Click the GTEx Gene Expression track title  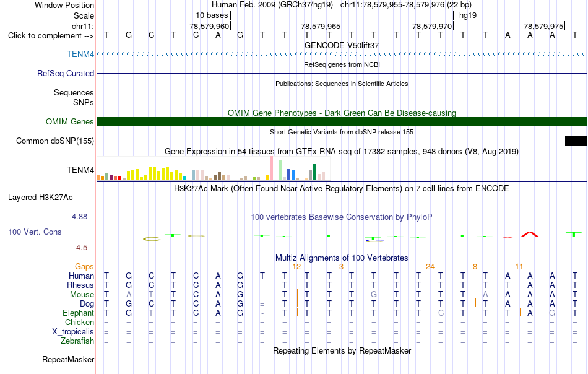click(342, 152)
